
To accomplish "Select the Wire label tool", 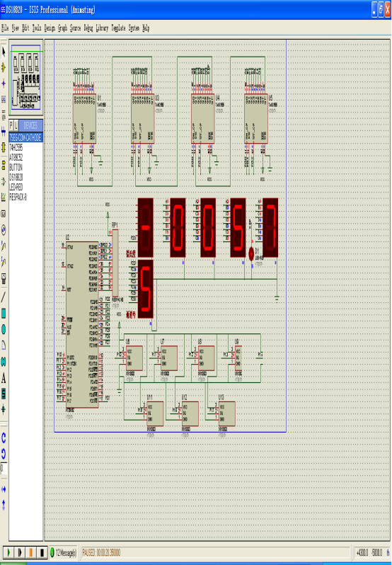I will (4, 99).
